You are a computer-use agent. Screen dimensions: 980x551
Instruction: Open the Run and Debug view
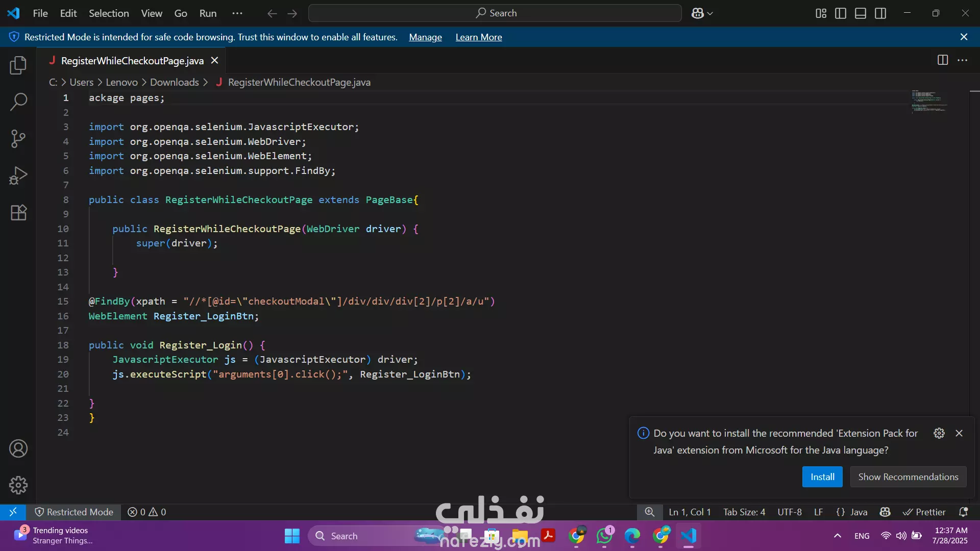coord(18,176)
